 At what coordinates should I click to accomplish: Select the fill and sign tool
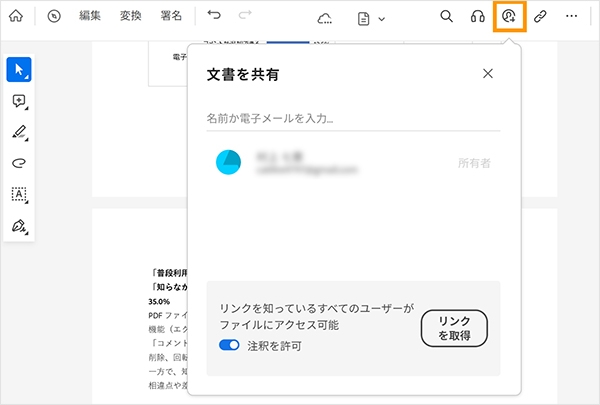[19, 226]
